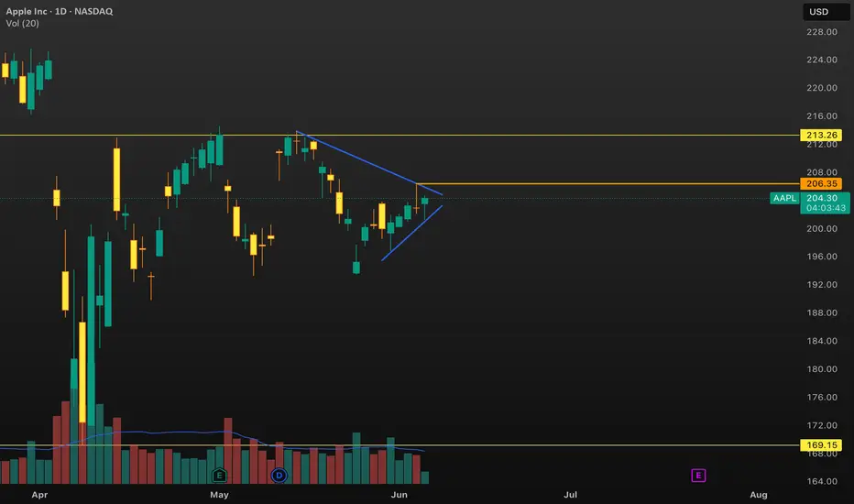
Task: Click the 196.00 price axis label
Action: (x=821, y=257)
